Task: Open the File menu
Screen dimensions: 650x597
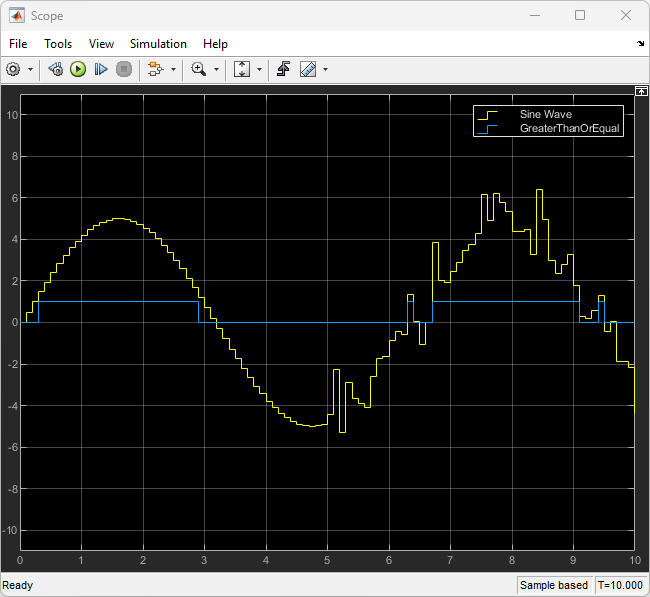Action: (19, 44)
